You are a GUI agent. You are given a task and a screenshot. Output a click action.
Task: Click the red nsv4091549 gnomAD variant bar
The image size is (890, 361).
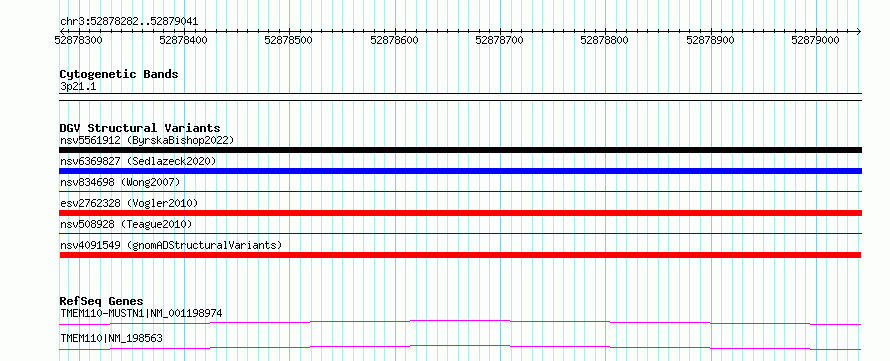(460, 255)
